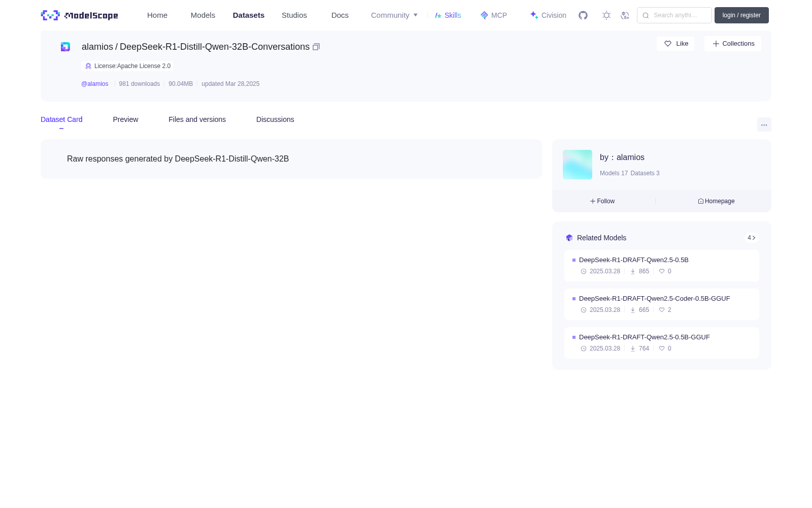812x508 pixels.
Task: Expand the Community dropdown menu
Action: [394, 15]
